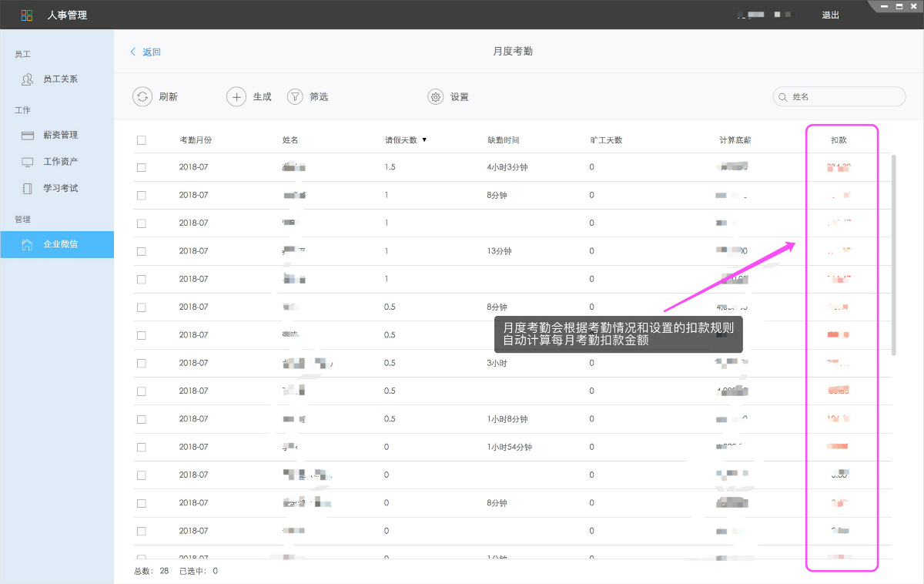Check the row with 3小时 absence
924x584 pixels.
tap(142, 363)
